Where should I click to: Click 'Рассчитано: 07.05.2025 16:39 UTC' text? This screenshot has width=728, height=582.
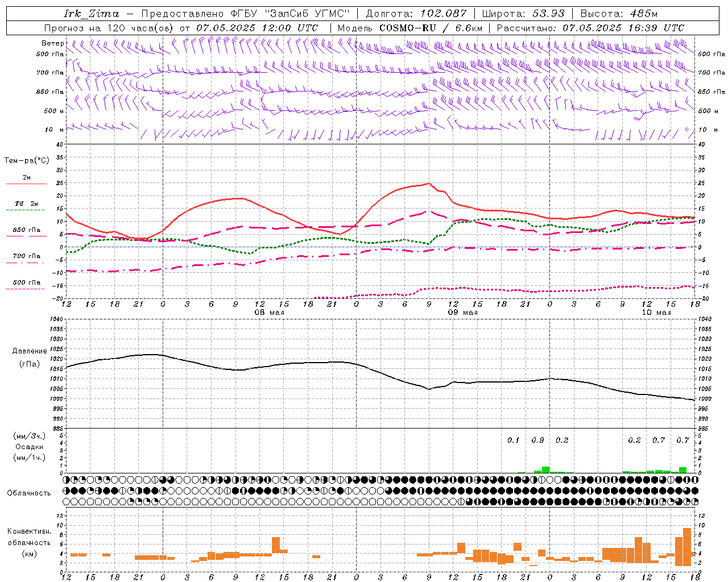590,28
